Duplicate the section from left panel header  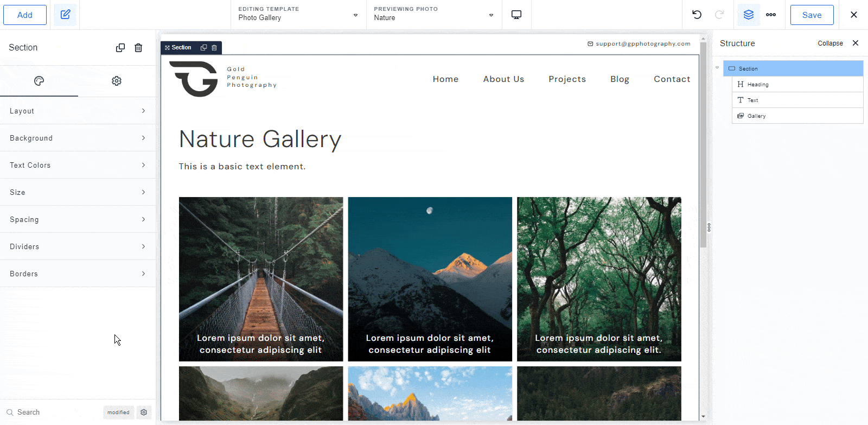tap(120, 48)
